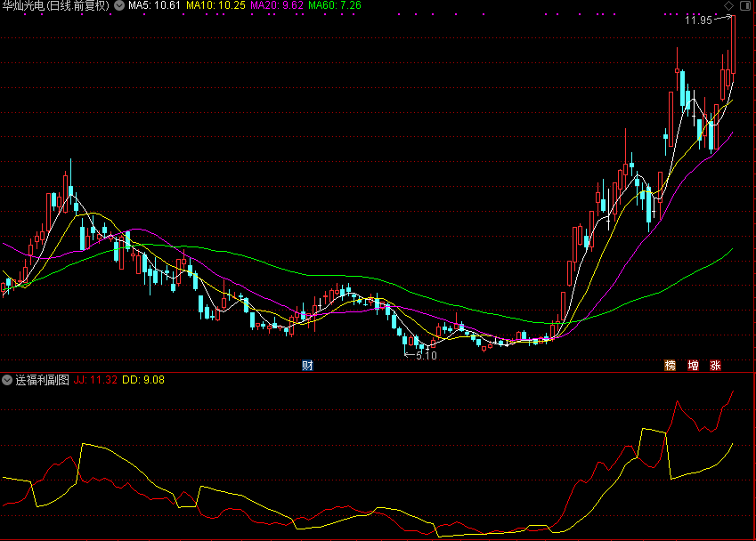Click the JJ: 11.32 indicator value
756x541 pixels.
pyautogui.click(x=95, y=380)
